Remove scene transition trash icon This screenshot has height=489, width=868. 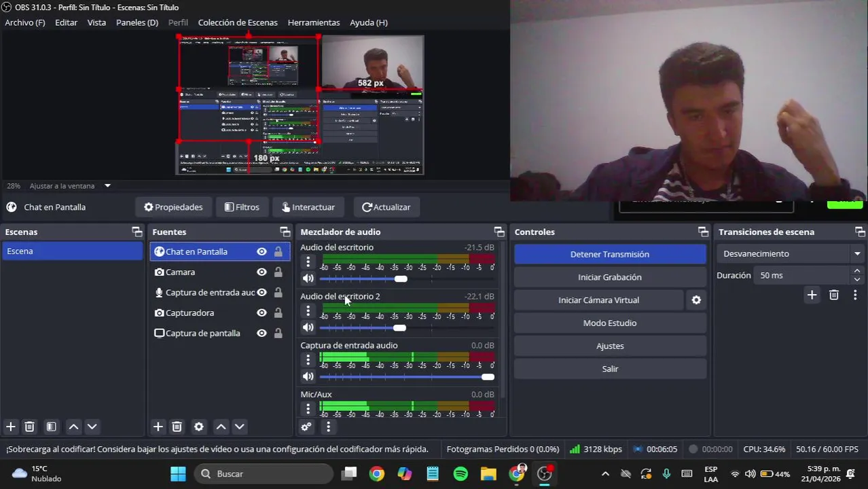(834, 295)
